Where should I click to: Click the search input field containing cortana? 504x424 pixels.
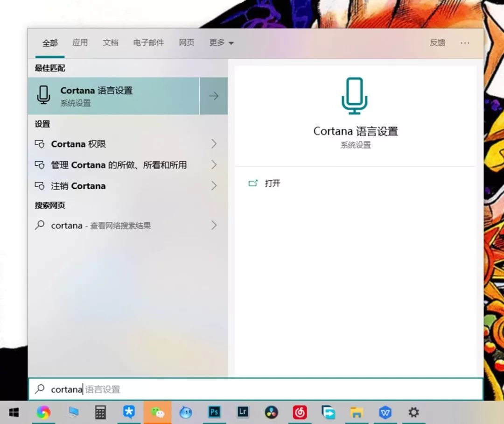tap(256, 389)
